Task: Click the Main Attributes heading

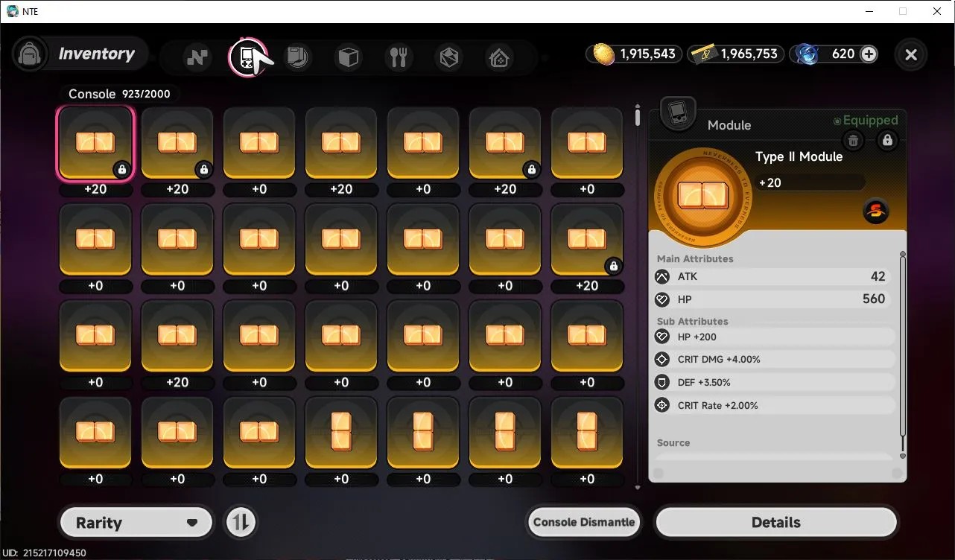Action: tap(695, 258)
